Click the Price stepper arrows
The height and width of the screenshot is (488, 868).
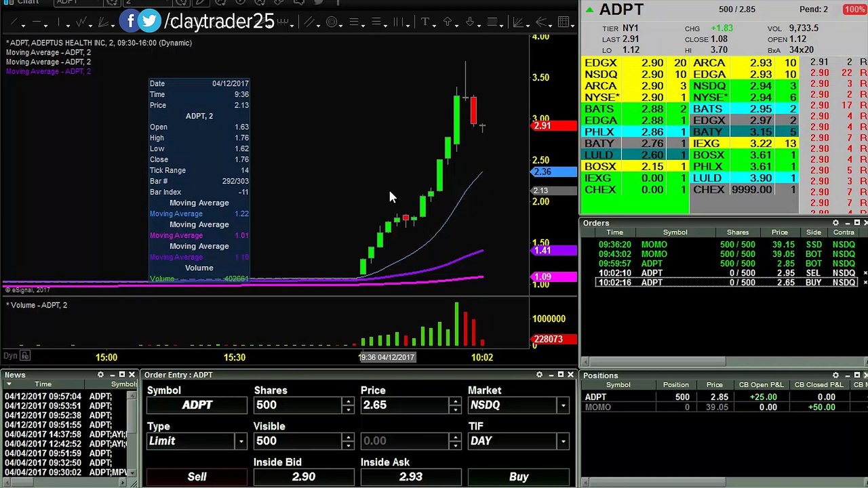pos(455,405)
